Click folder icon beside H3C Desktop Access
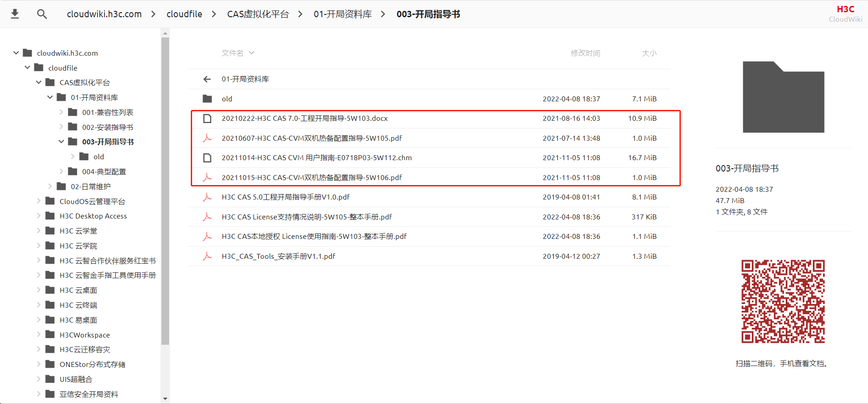 pyautogui.click(x=50, y=216)
